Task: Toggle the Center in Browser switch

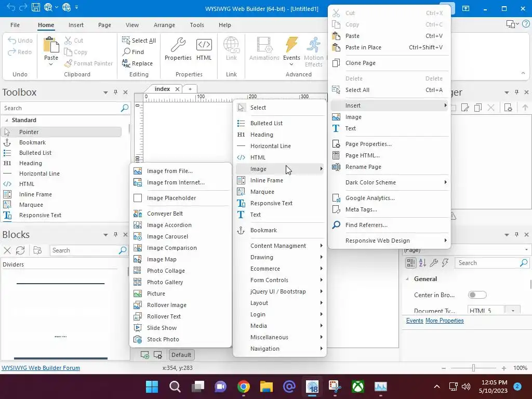Action: click(477, 295)
